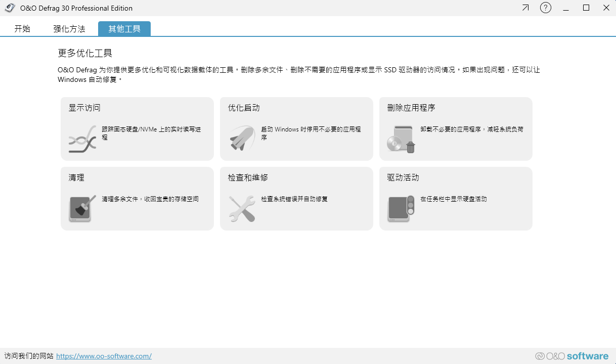Minimize the O&O Defrag window

pyautogui.click(x=566, y=8)
